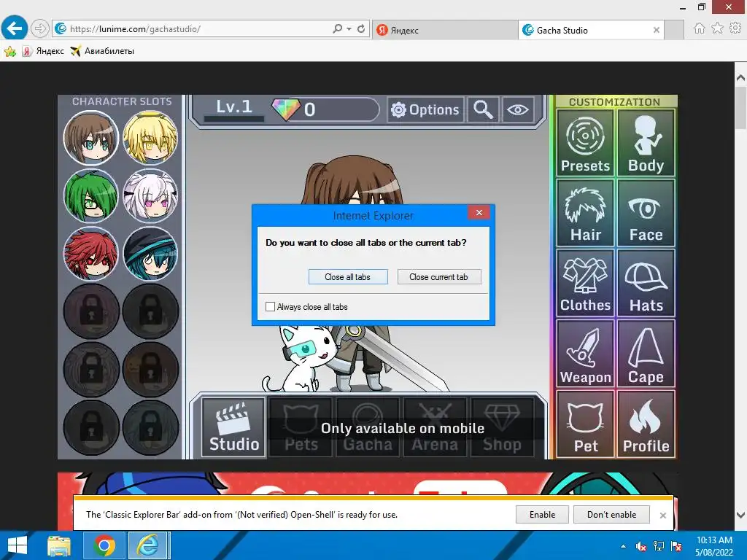This screenshot has width=747, height=560.
Task: Select the white-haired pink-eyed character slot
Action: [150, 195]
